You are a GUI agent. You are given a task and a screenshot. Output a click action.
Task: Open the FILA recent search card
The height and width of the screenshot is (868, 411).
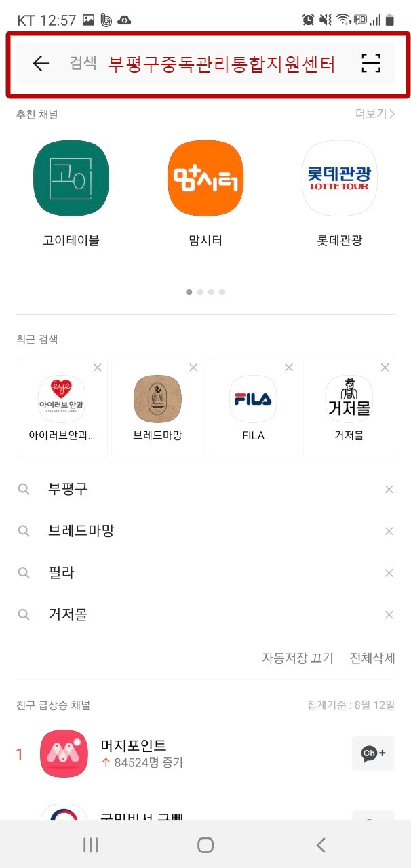tap(253, 407)
